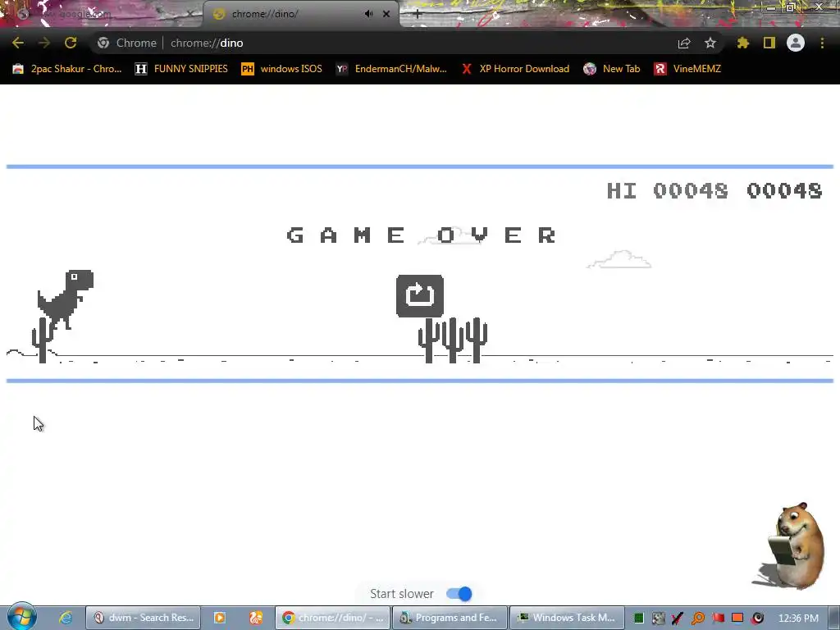Open the New Tab bookmark
The image size is (840, 630).
tap(612, 69)
